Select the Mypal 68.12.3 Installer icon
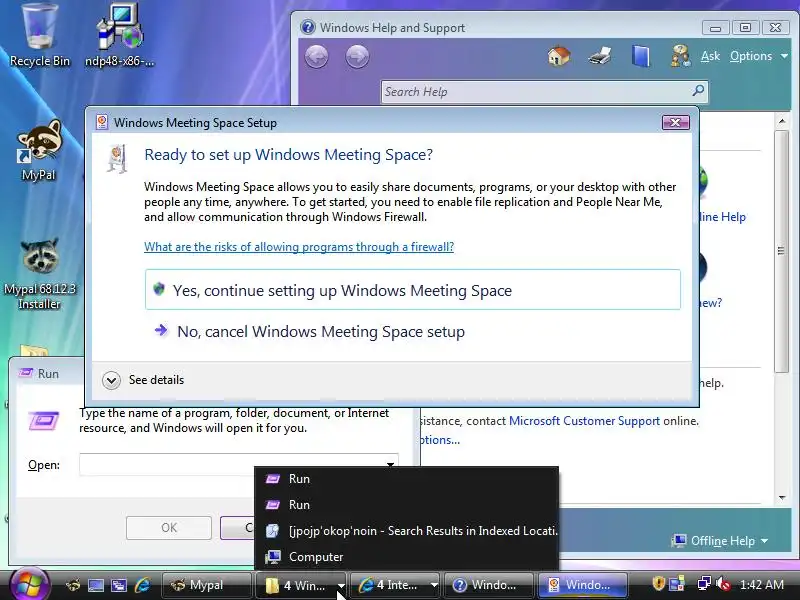 click(x=39, y=274)
